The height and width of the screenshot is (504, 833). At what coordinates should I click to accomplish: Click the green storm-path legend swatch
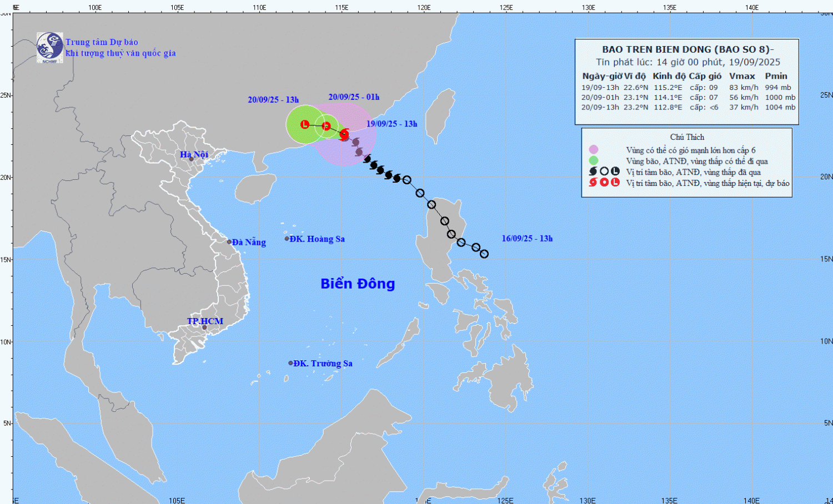tap(594, 161)
